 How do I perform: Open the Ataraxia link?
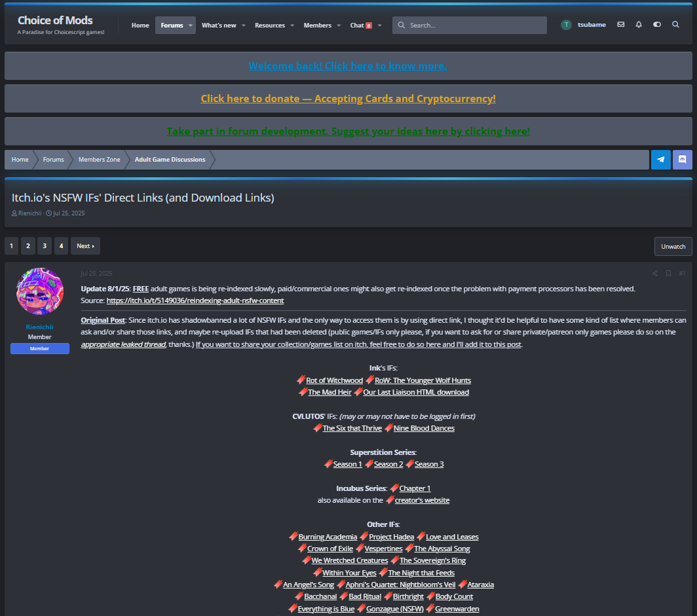click(x=481, y=585)
